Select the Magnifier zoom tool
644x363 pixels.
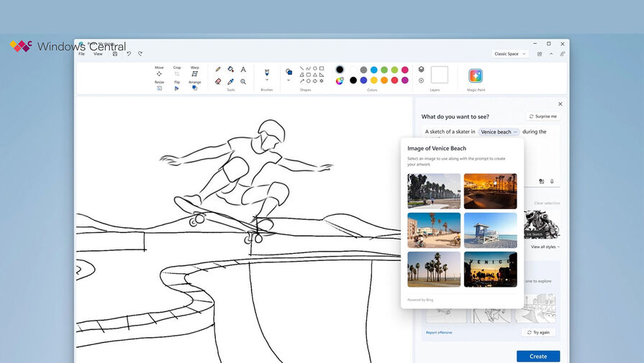243,82
